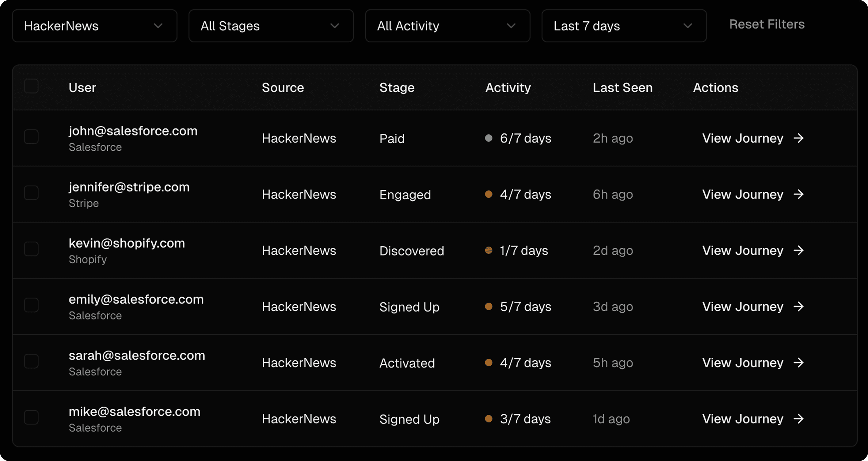This screenshot has width=868, height=461.
Task: Click the arrow icon in sarah@salesforce.com row
Action: click(799, 363)
